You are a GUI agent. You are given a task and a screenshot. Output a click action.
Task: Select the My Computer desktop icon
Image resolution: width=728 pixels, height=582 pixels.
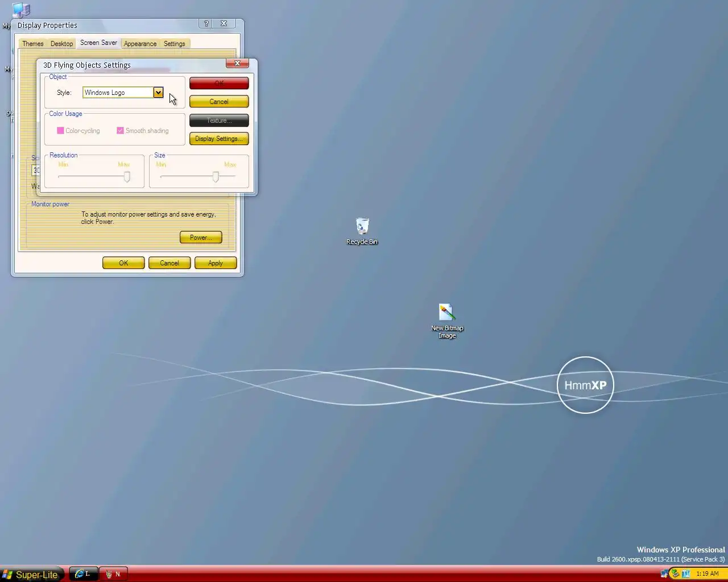[20, 10]
